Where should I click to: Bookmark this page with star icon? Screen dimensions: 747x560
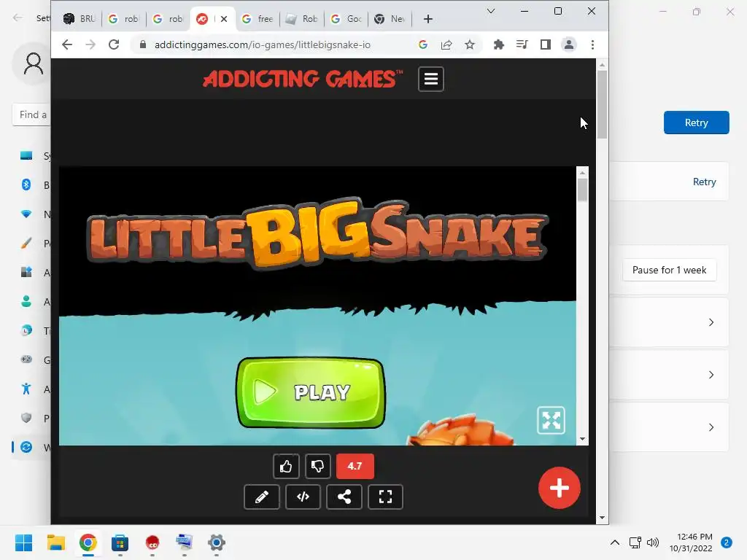[x=470, y=44]
